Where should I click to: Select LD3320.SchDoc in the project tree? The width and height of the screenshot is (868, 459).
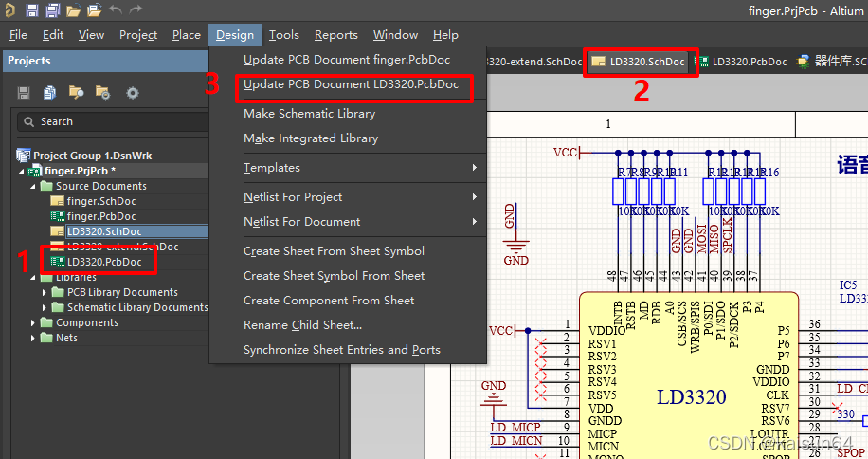point(104,231)
